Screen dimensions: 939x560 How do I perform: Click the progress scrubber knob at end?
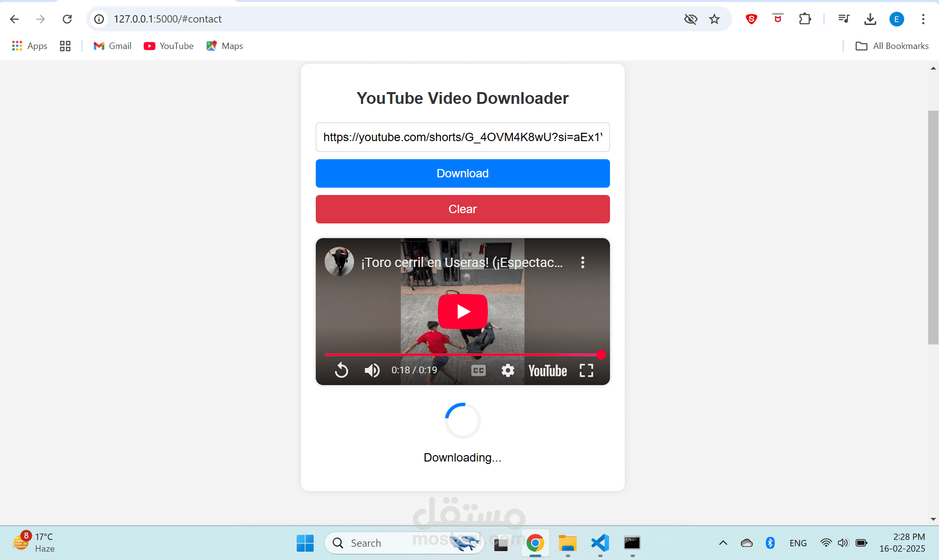601,354
